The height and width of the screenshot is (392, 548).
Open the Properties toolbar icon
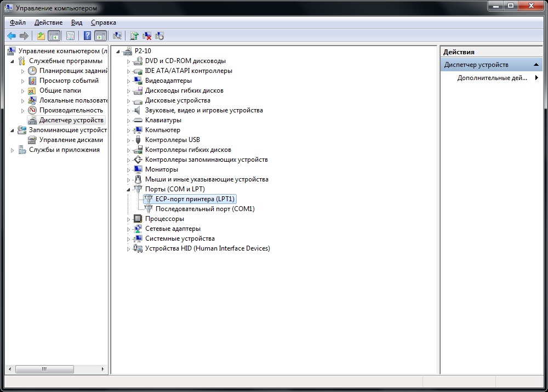(x=70, y=36)
